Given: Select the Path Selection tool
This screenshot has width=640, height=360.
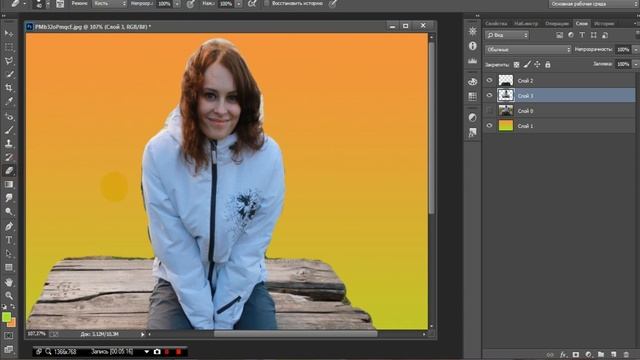Looking at the screenshot, I should 9,253.
